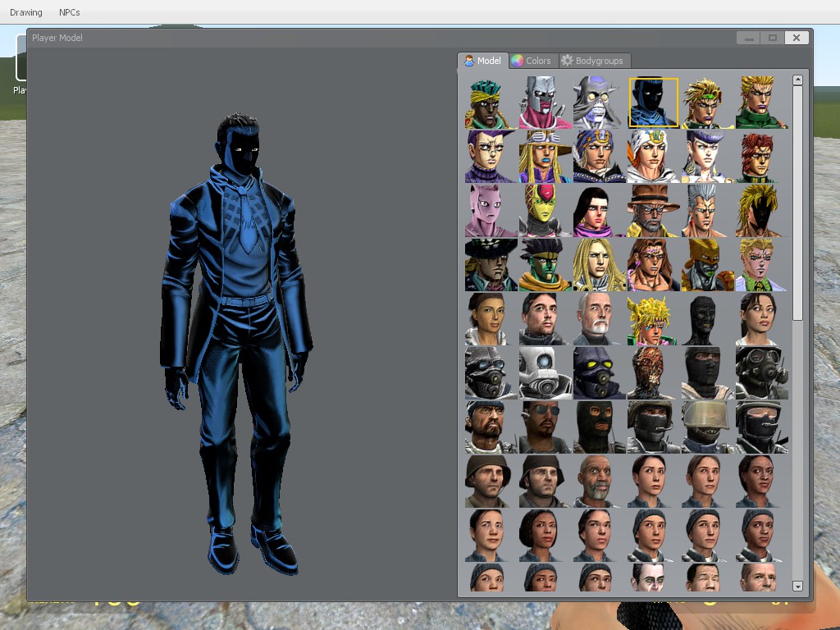Select the gas-mask soldier with blue goggles

point(491,373)
